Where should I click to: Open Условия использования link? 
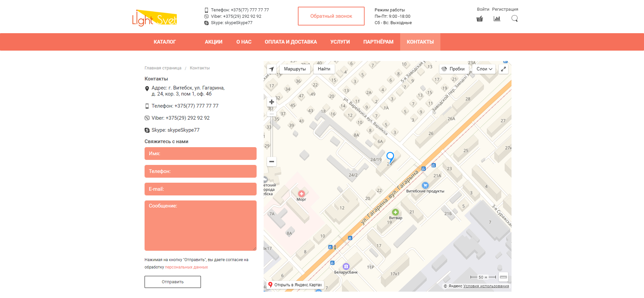(486, 286)
